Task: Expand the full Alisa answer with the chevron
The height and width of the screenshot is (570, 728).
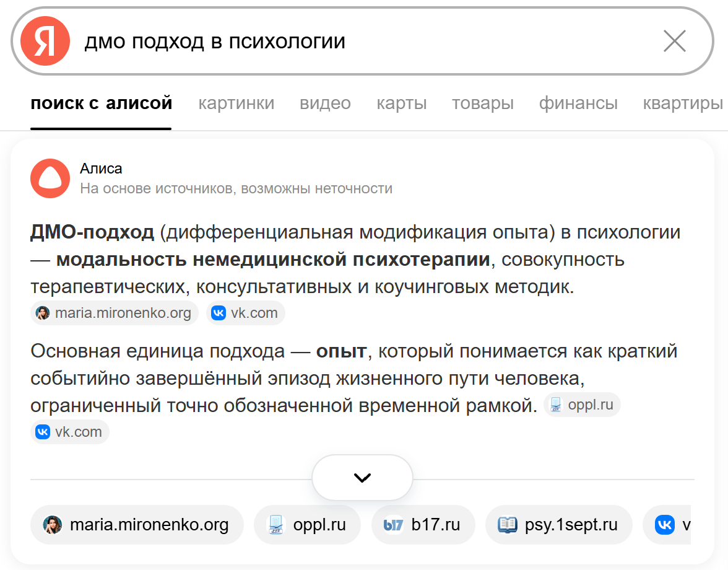Action: pos(362,477)
